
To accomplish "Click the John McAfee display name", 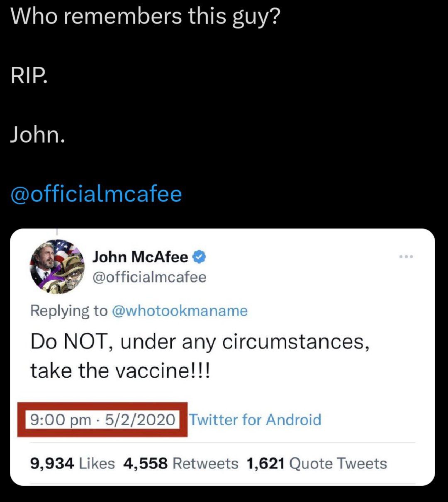I will click(x=140, y=257).
